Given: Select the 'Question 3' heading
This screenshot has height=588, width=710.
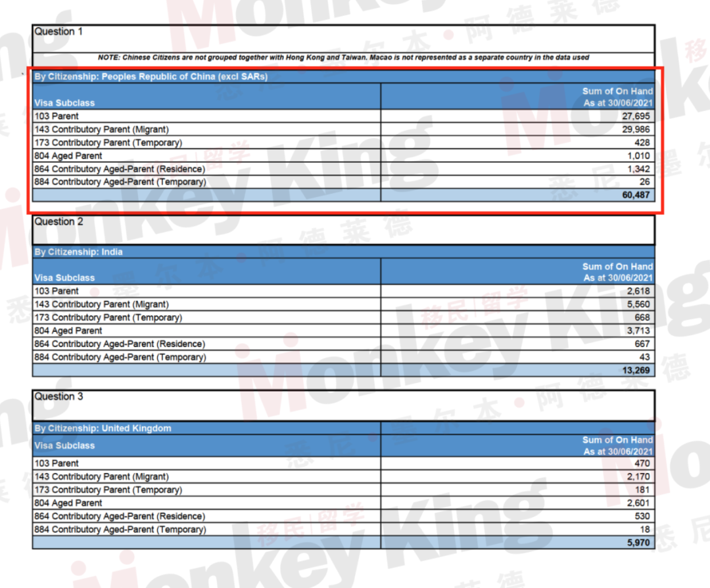Looking at the screenshot, I should pyautogui.click(x=59, y=397).
